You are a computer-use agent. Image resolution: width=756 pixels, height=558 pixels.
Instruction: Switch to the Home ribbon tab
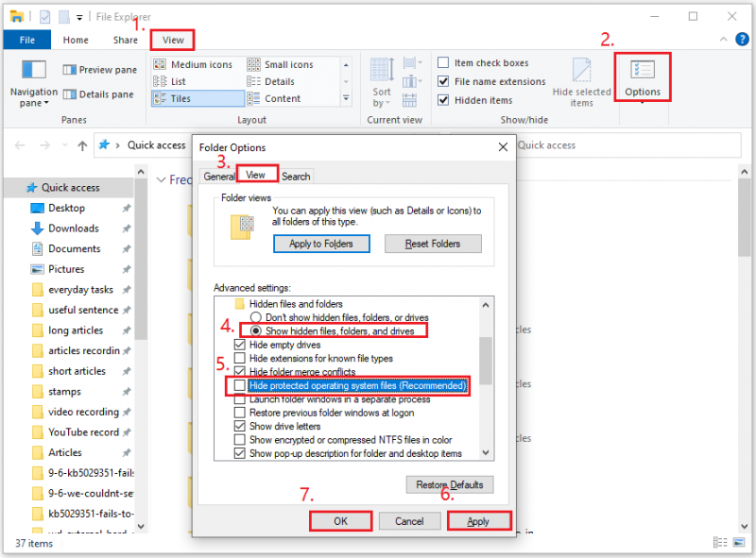coord(76,40)
